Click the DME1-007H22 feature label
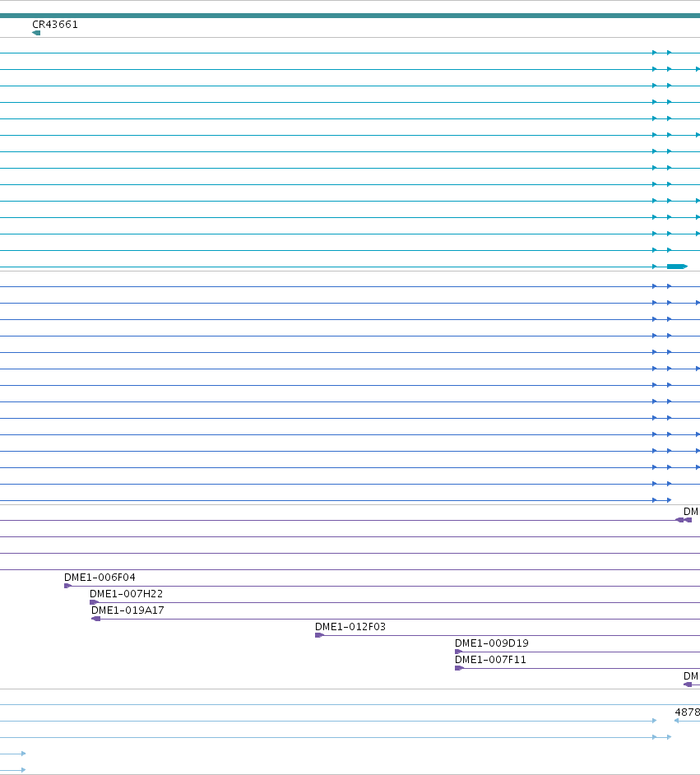 click(126, 594)
